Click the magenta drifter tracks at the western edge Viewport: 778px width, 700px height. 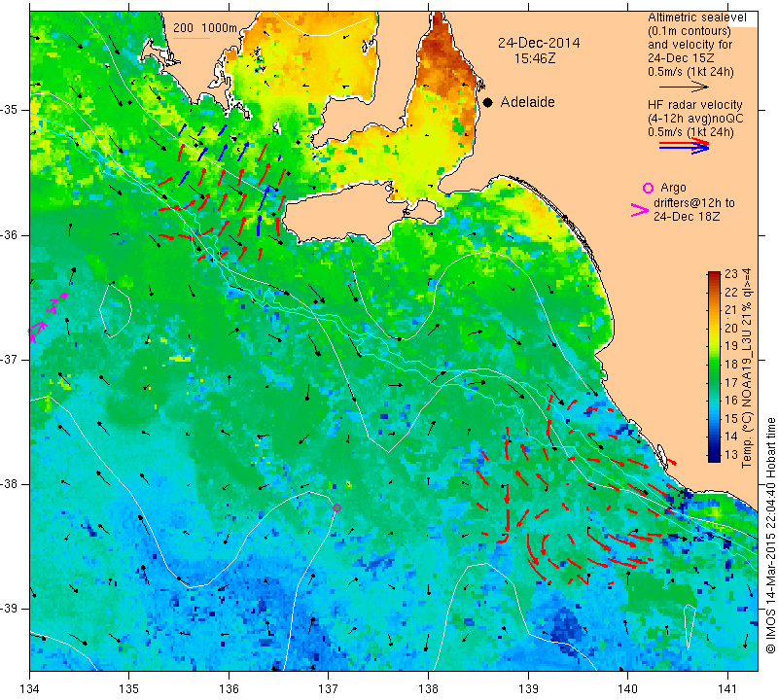coord(47,318)
